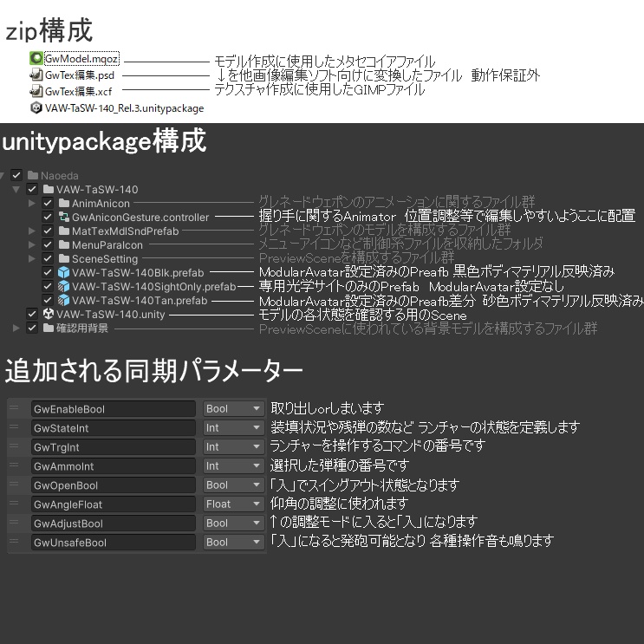This screenshot has width=644, height=644.
Task: Toggle the VAW-TaSW-140Blk.prefab checkbox
Action: [48, 272]
